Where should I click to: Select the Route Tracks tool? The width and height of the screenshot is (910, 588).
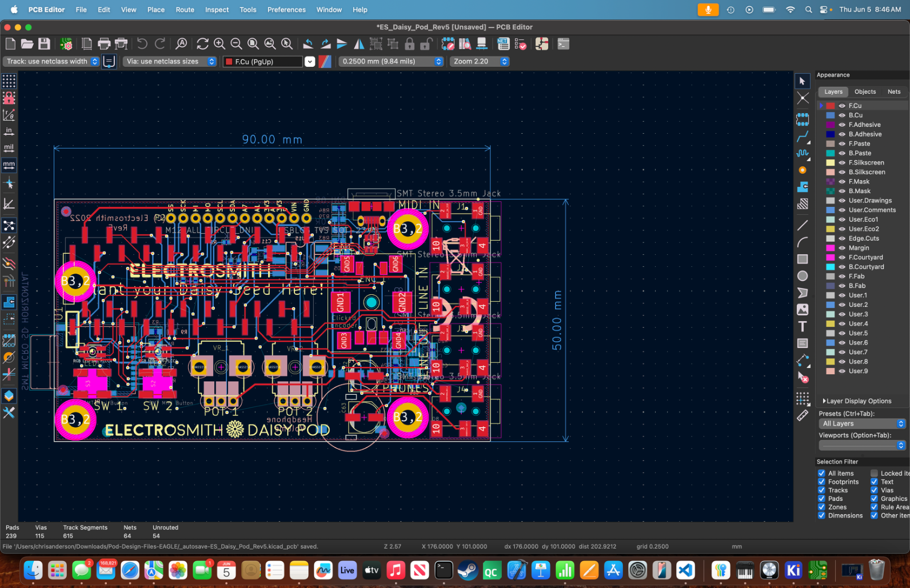coord(803,137)
